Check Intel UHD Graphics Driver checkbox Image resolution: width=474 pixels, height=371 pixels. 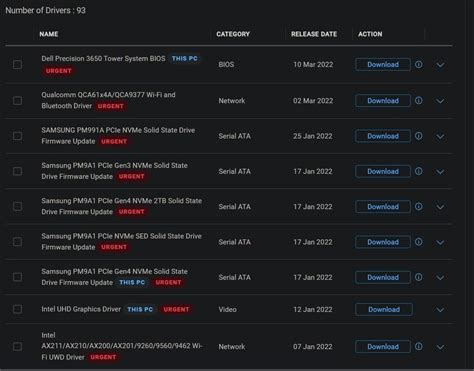[17, 309]
